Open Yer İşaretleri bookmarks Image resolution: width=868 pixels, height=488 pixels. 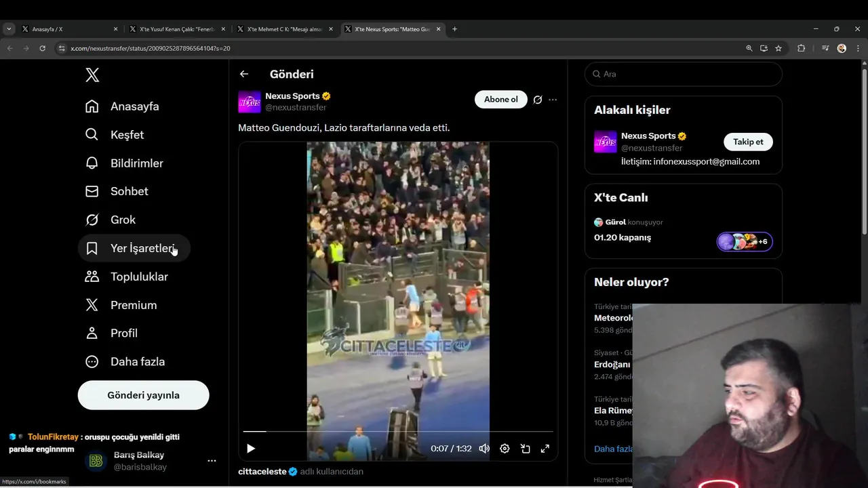[x=134, y=249]
